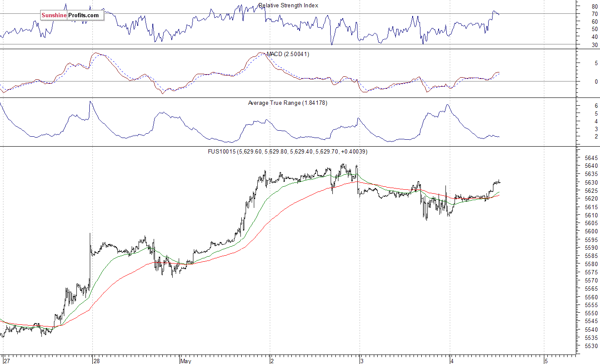Click the Average True Range (1.84178) title
Image resolution: width=600 pixels, height=364 pixels.
(287, 103)
